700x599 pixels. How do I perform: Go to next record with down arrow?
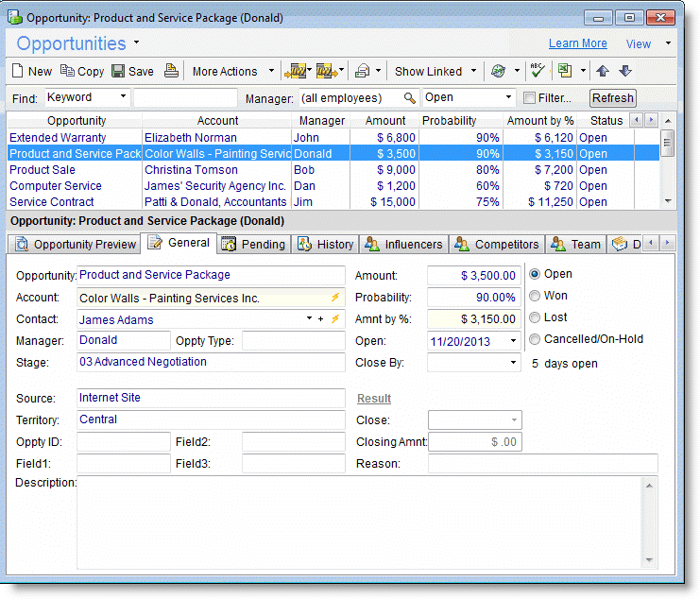click(624, 71)
